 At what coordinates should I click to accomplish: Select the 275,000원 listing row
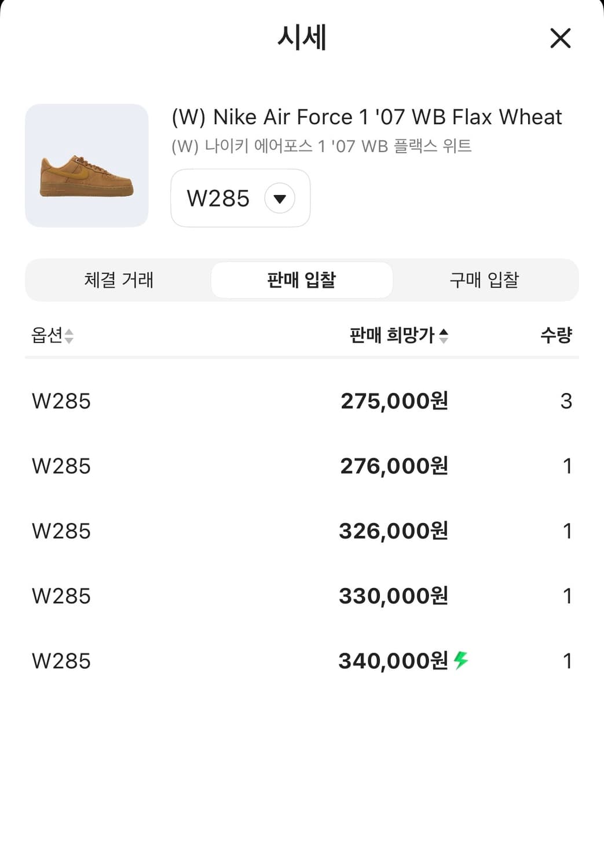(x=302, y=401)
